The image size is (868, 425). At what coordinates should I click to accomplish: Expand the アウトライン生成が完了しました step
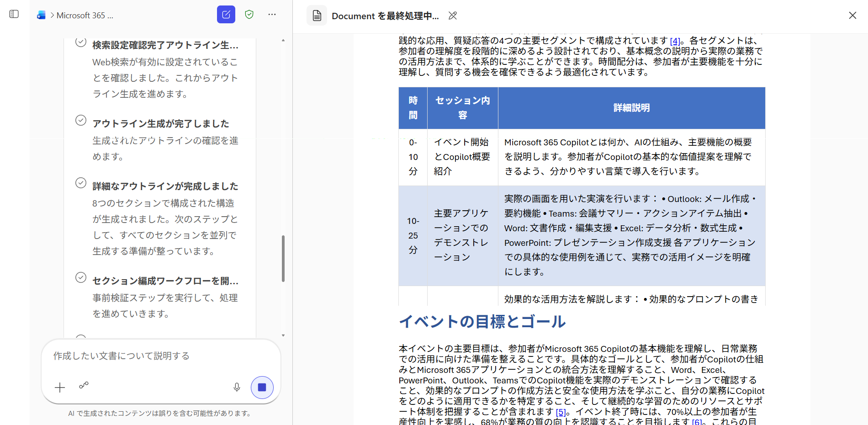pyautogui.click(x=161, y=124)
